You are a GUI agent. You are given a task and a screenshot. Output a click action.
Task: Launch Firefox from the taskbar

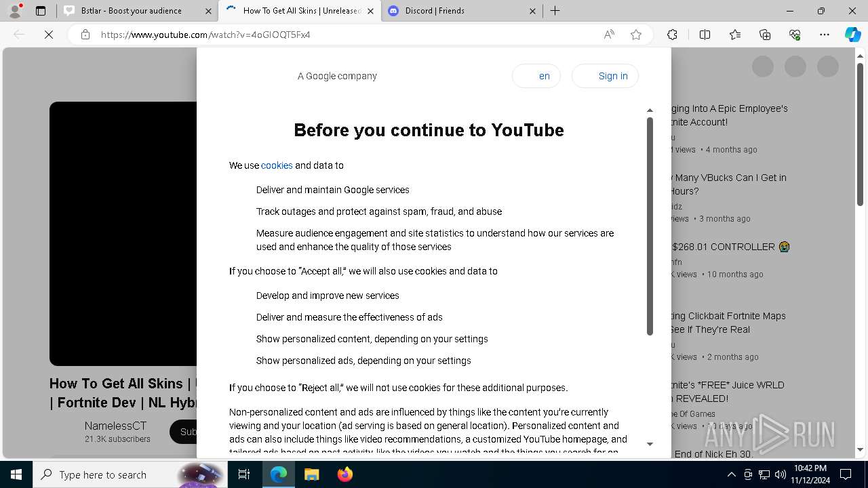344,474
